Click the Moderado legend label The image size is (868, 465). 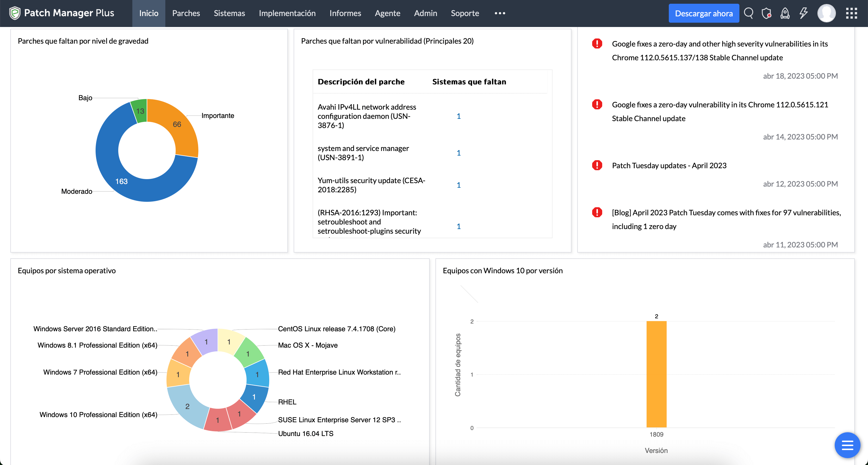(x=76, y=191)
